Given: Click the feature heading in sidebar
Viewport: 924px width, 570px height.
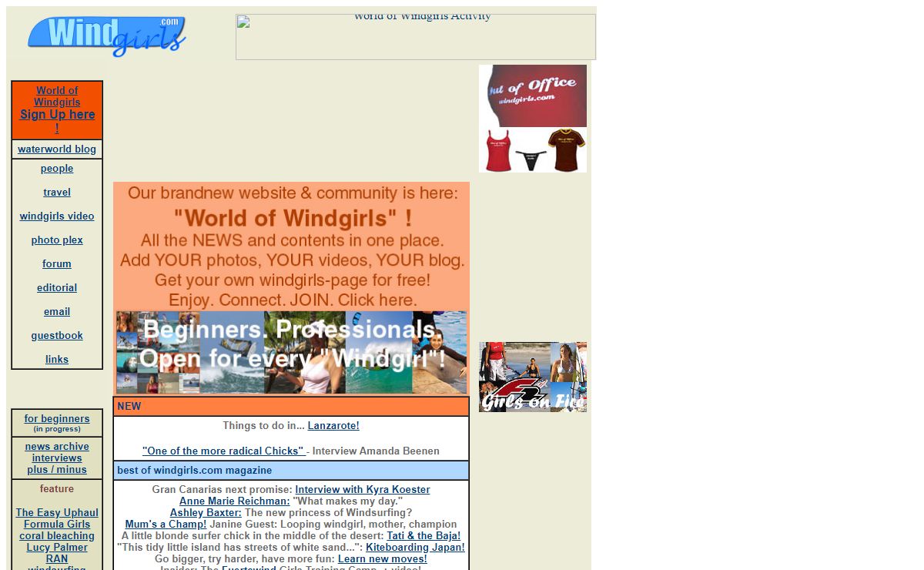Looking at the screenshot, I should (x=57, y=489).
